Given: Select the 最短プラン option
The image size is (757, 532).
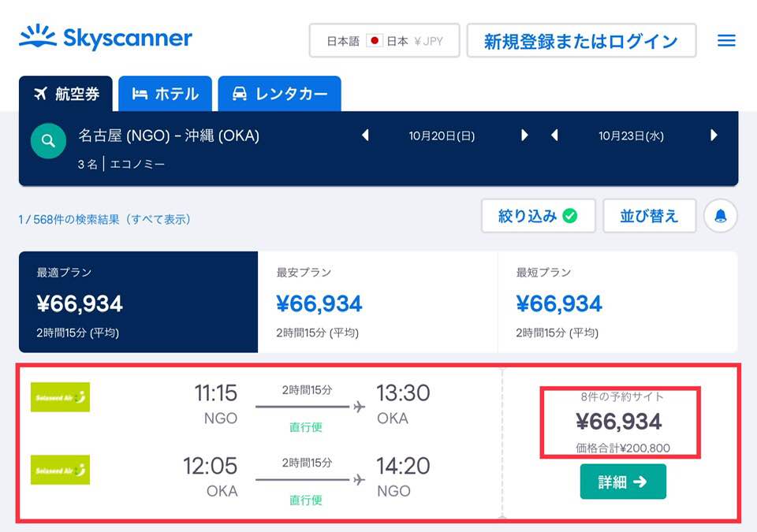Looking at the screenshot, I should (x=617, y=302).
